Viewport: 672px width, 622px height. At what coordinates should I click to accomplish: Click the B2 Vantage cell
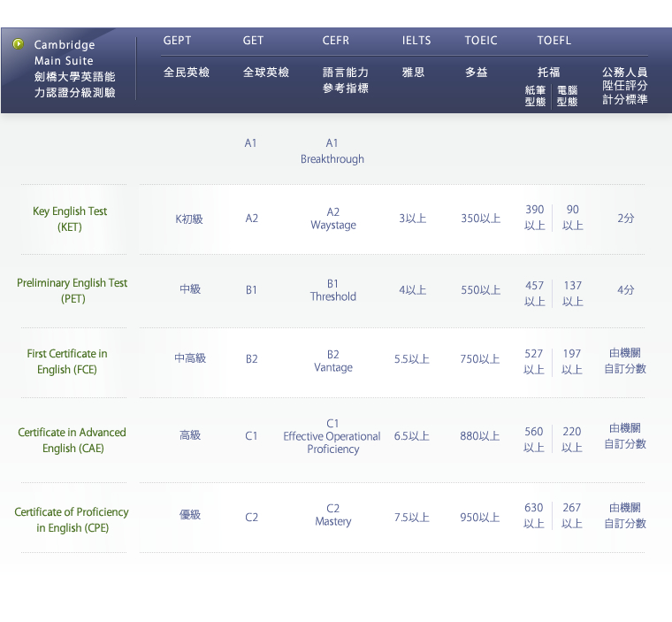(x=333, y=361)
